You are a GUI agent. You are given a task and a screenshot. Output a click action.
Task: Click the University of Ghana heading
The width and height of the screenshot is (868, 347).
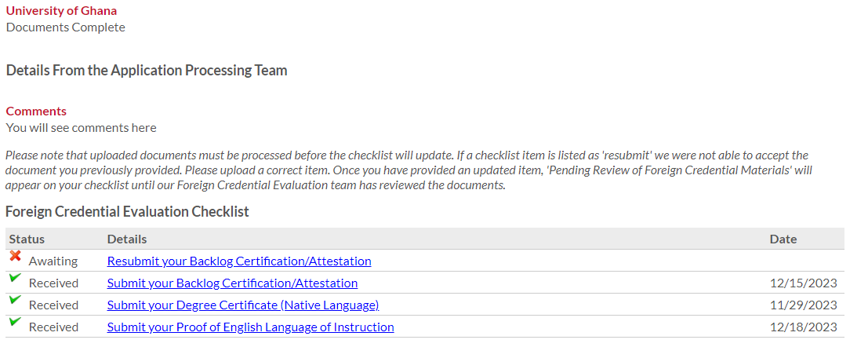pyautogui.click(x=62, y=11)
